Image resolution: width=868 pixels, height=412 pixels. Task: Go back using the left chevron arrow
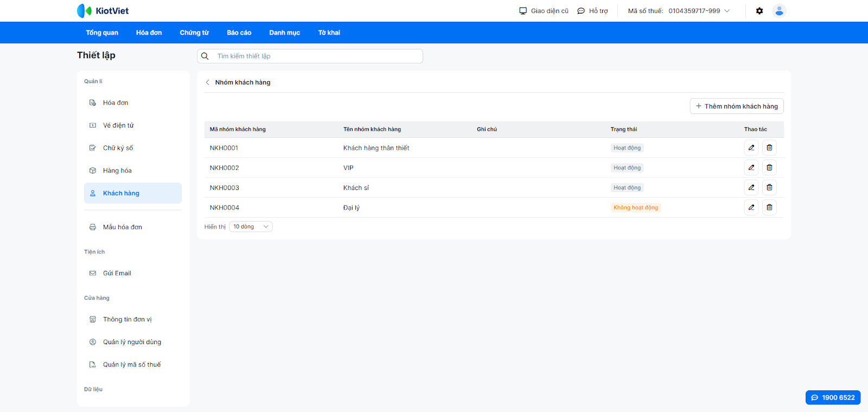(207, 83)
